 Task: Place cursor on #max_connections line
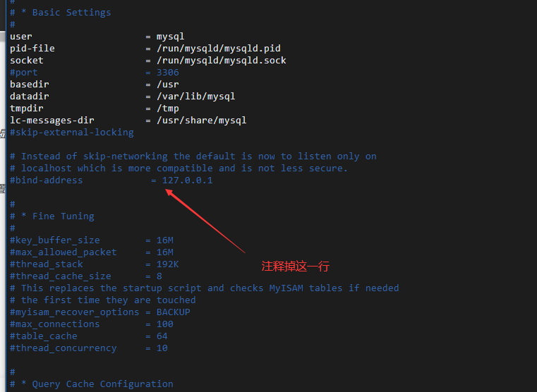[54, 324]
